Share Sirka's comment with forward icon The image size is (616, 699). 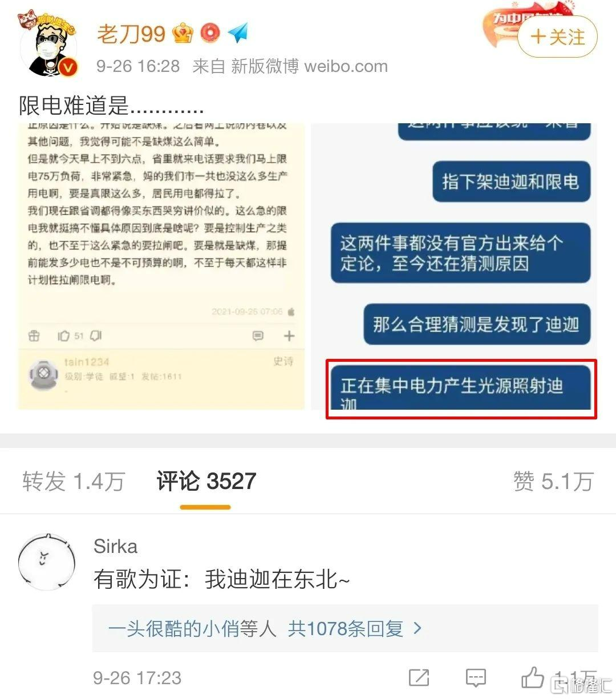[419, 677]
